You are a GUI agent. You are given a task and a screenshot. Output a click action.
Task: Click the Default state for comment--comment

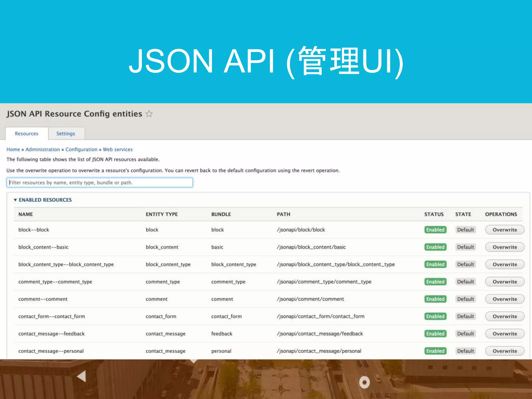[465, 299]
